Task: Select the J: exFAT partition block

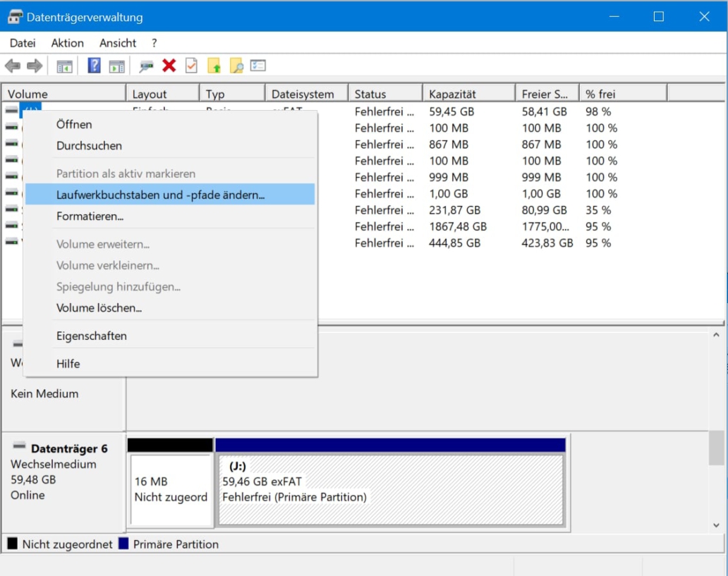Action: tap(390, 489)
